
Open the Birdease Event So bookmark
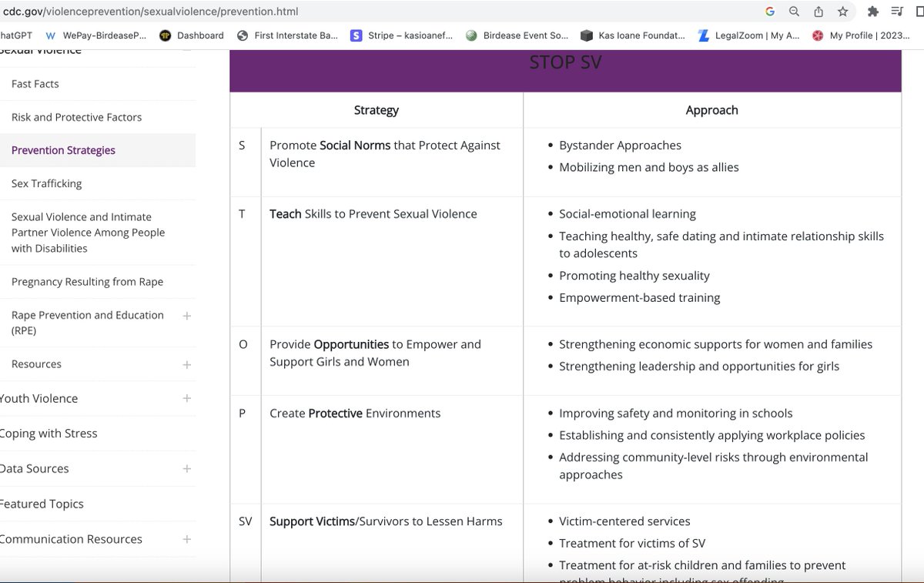[x=517, y=35]
